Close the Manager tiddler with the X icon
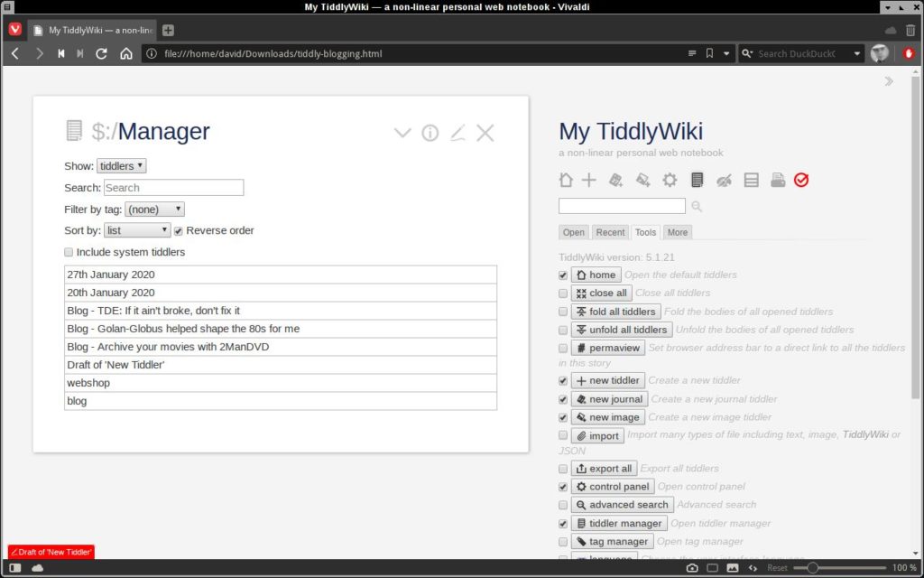 tap(485, 133)
